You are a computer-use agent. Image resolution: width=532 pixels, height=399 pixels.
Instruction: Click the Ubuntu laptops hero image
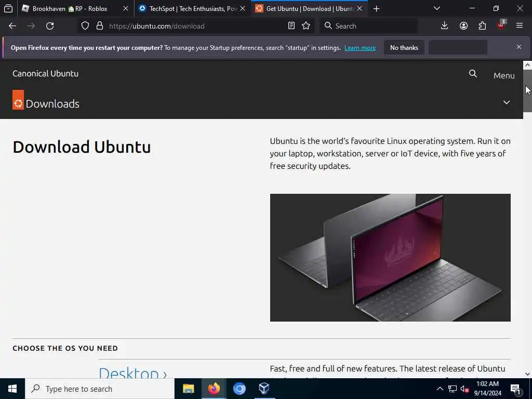point(390,258)
